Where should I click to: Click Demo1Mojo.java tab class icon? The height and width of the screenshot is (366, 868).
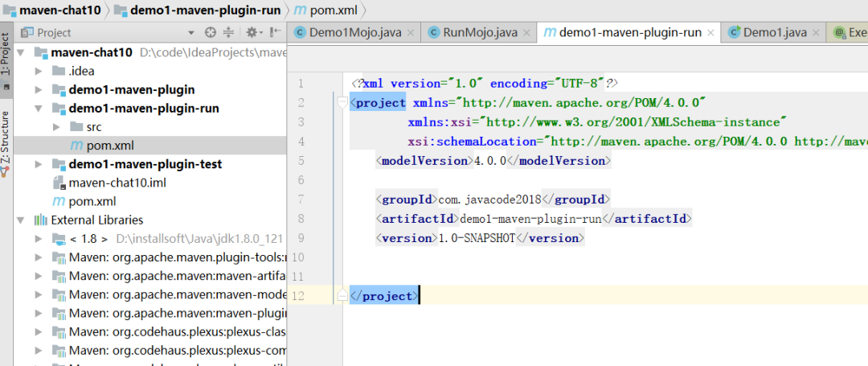[300, 33]
